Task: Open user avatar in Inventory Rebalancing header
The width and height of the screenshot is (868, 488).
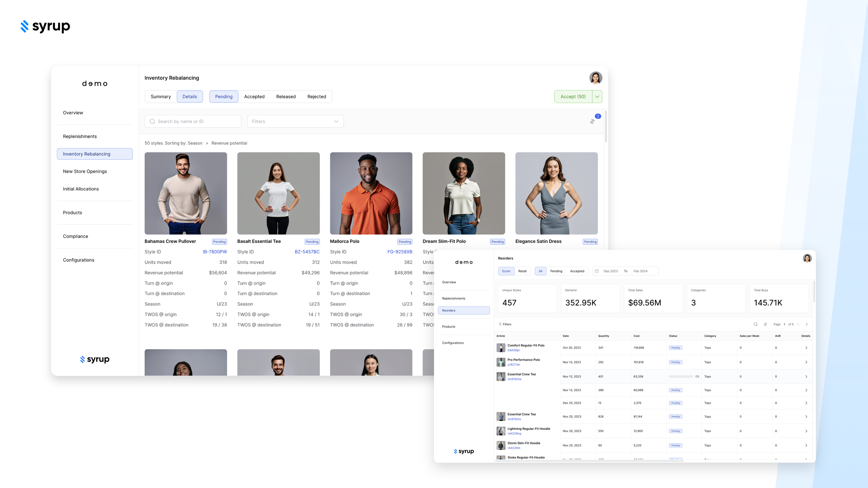Action: pyautogui.click(x=595, y=78)
